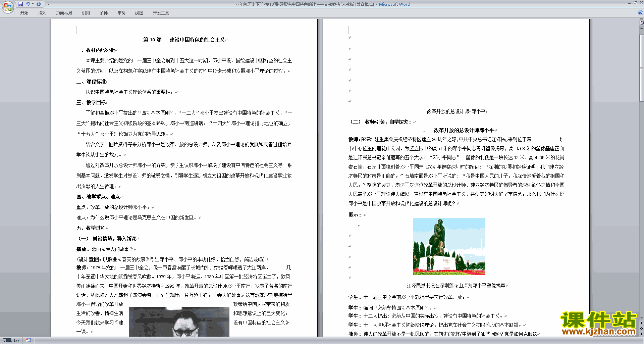The width and height of the screenshot is (644, 344).
Task: Click the line starting 难点：为什么说邓小平理论
Action: pos(137,217)
